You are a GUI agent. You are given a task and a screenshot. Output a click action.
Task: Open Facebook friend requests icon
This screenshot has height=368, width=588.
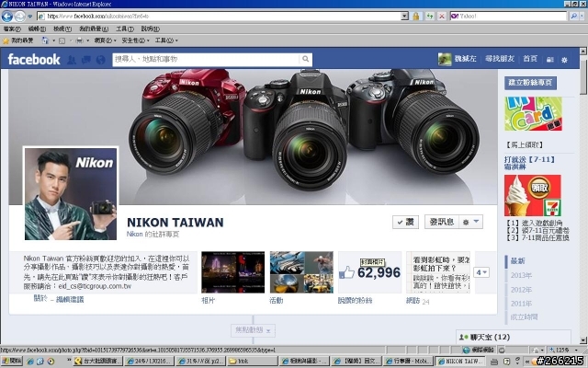72,60
